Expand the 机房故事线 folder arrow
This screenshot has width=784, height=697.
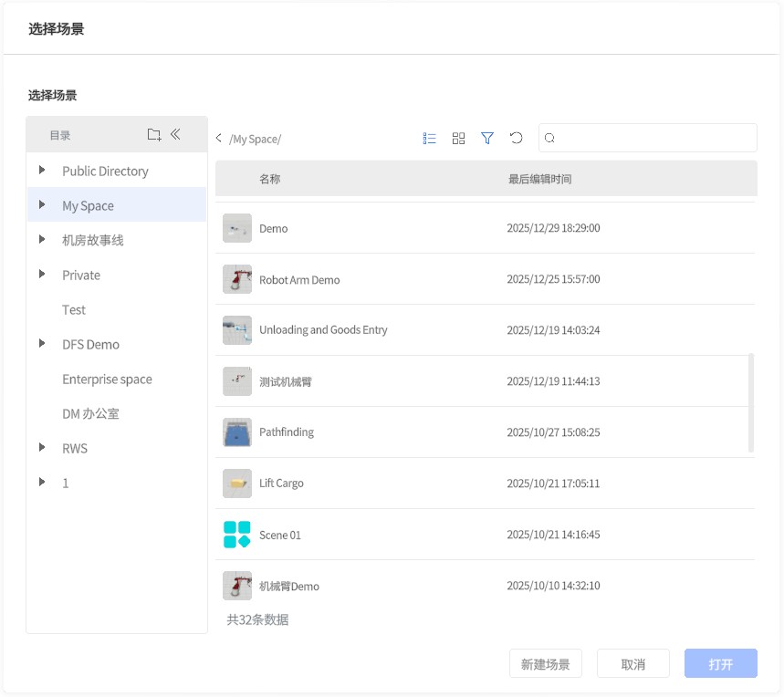point(42,240)
